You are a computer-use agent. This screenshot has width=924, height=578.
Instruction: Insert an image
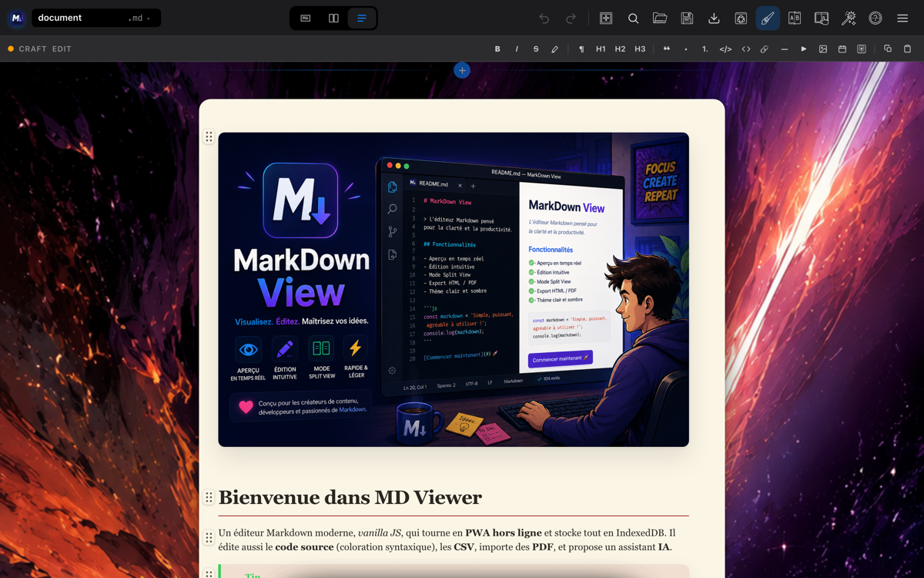point(823,49)
